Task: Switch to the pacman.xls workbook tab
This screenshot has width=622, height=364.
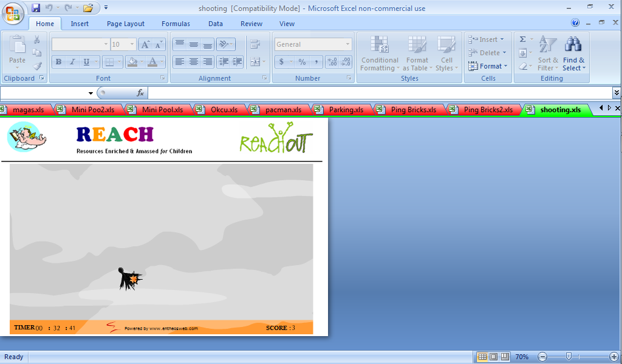Action: tap(283, 110)
